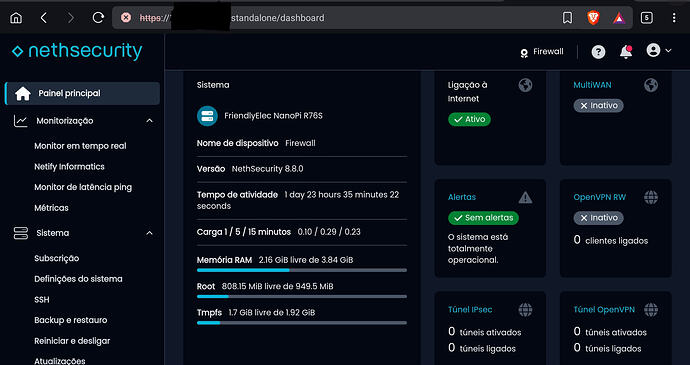Image resolution: width=690 pixels, height=365 pixels.
Task: Click the Inativo badge under MultiWAN
Action: pyautogui.click(x=598, y=106)
